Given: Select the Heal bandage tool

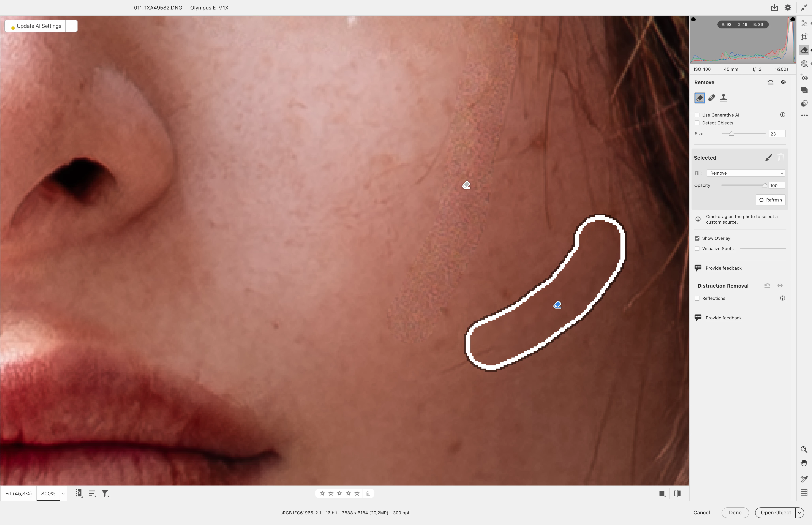Looking at the screenshot, I should coord(711,98).
